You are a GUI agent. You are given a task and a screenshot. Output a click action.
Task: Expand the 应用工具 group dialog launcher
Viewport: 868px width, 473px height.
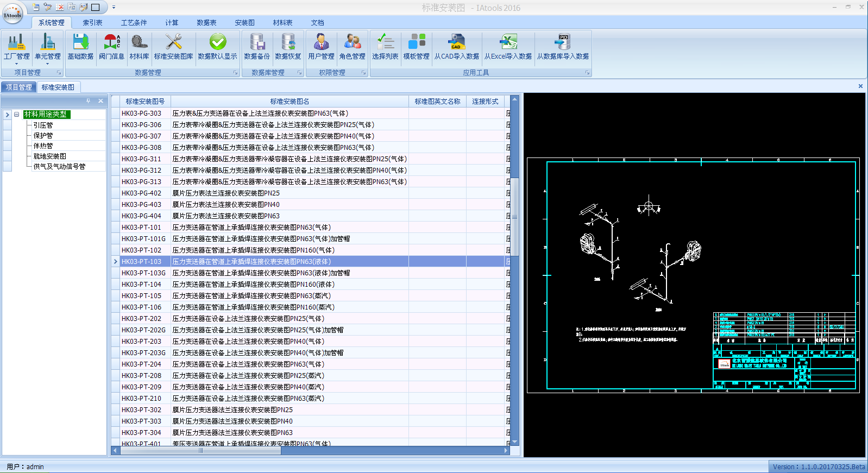(x=587, y=72)
